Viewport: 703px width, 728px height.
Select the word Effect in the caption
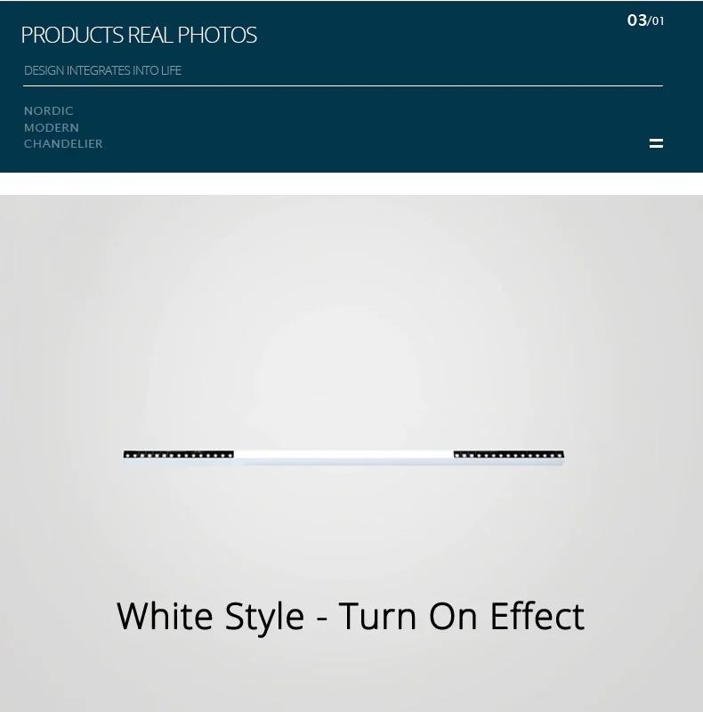(537, 616)
